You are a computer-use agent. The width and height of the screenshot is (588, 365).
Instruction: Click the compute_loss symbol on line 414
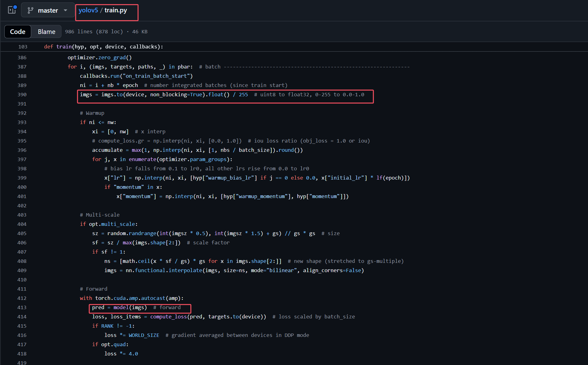point(168,317)
